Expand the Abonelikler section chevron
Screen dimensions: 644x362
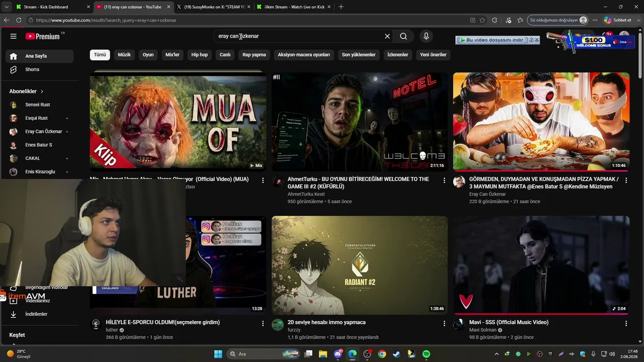42,92
